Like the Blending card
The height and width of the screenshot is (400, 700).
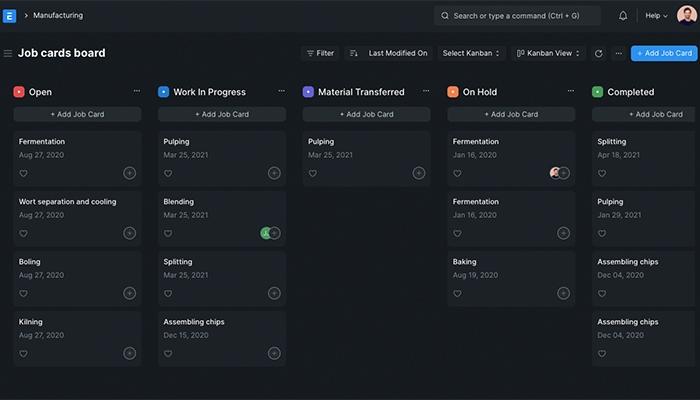(168, 233)
